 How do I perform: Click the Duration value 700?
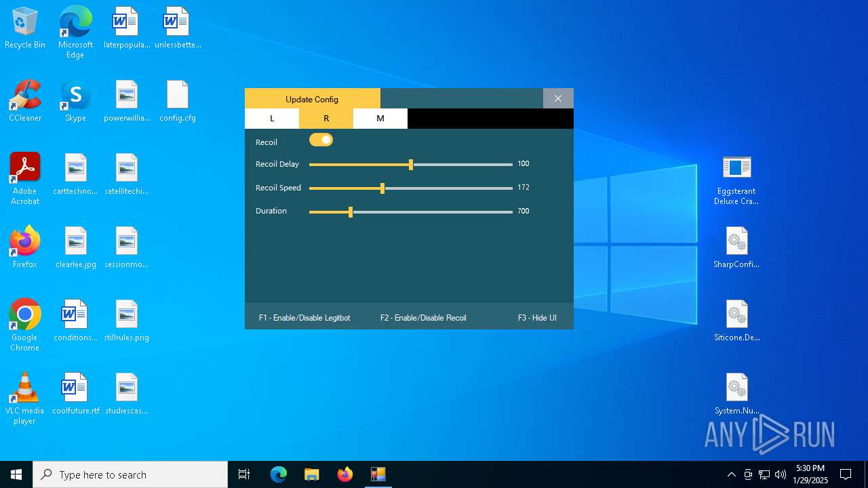coord(524,211)
